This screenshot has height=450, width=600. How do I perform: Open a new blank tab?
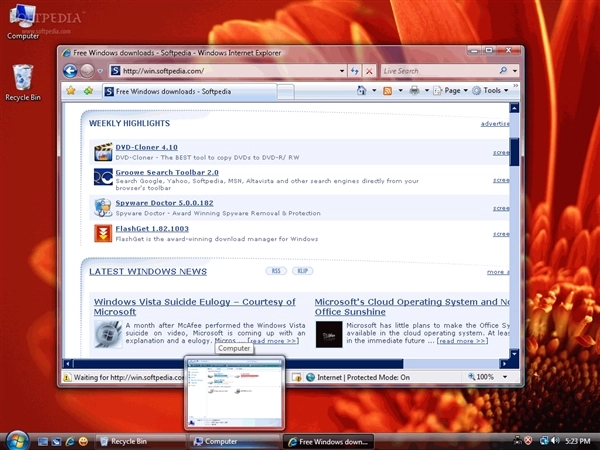[286, 91]
